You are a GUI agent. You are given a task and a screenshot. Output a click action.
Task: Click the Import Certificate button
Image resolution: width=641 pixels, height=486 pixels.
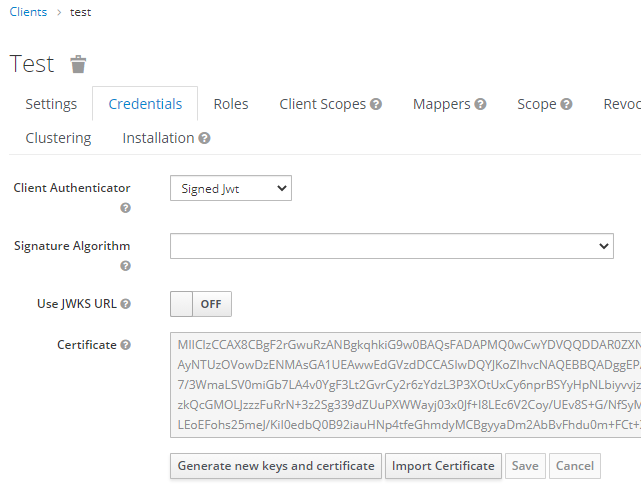click(x=443, y=466)
